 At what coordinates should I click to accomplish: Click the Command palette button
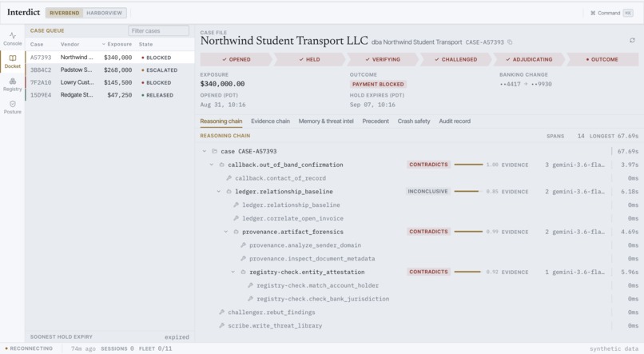click(611, 13)
